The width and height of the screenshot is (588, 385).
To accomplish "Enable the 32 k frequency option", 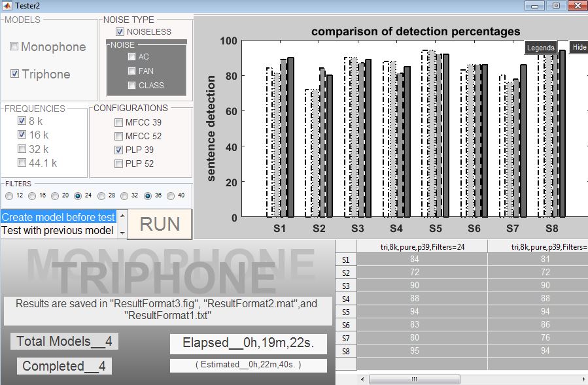I will (x=22, y=149).
